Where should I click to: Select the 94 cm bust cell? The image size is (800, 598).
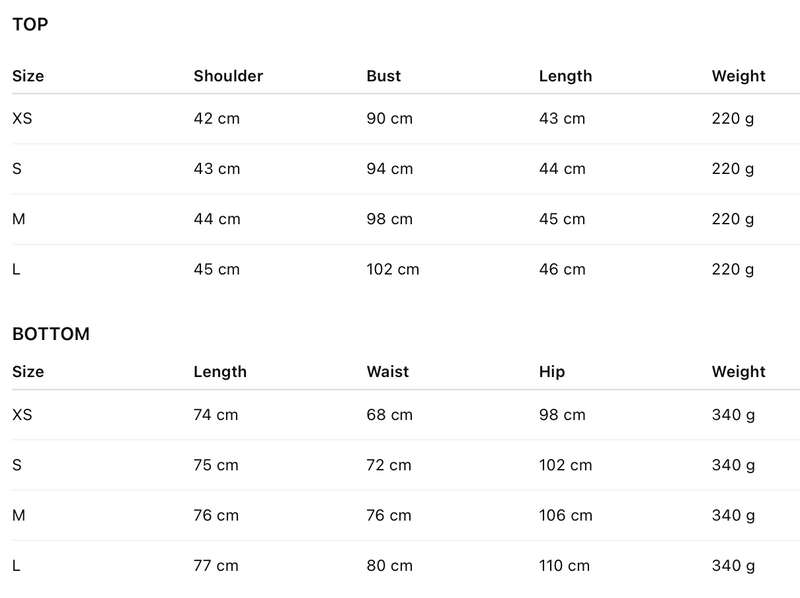pos(390,169)
